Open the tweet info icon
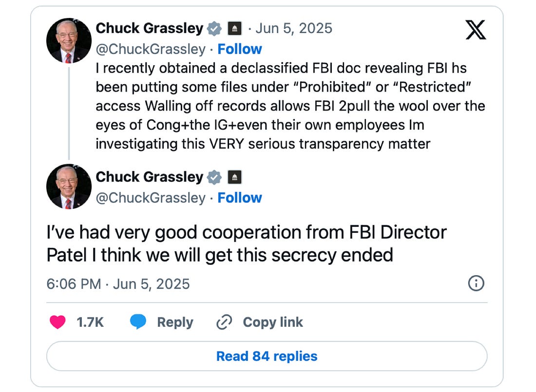This screenshot has height=392, width=536. coord(476,283)
